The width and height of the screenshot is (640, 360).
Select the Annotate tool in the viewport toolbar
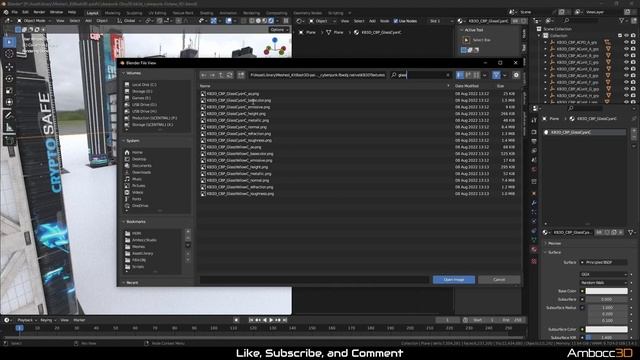point(9,116)
